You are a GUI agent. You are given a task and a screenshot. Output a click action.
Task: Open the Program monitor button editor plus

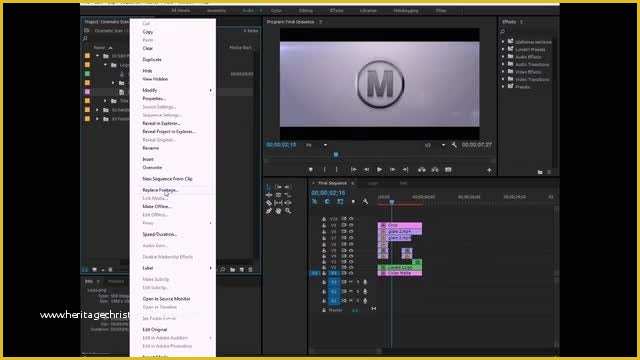(489, 170)
